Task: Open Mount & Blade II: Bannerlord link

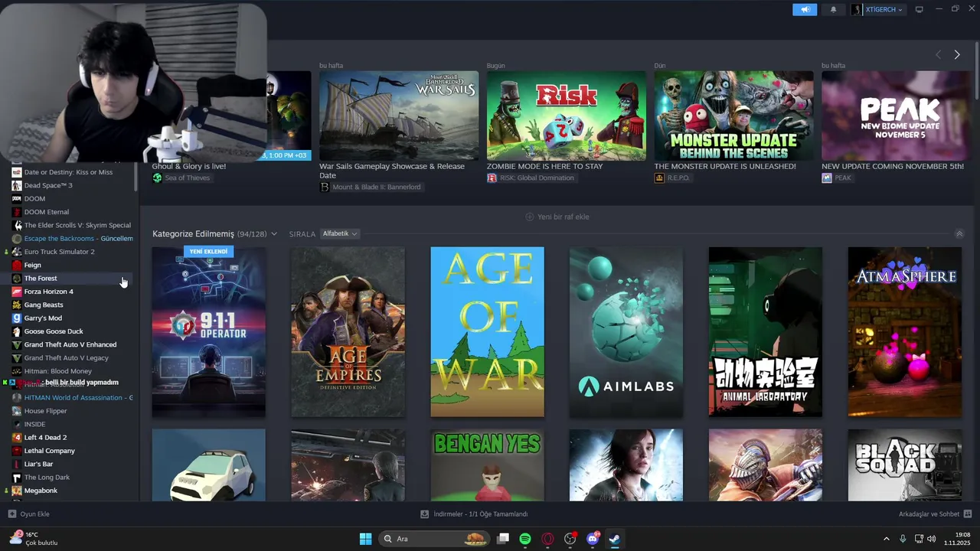Action: [371, 187]
